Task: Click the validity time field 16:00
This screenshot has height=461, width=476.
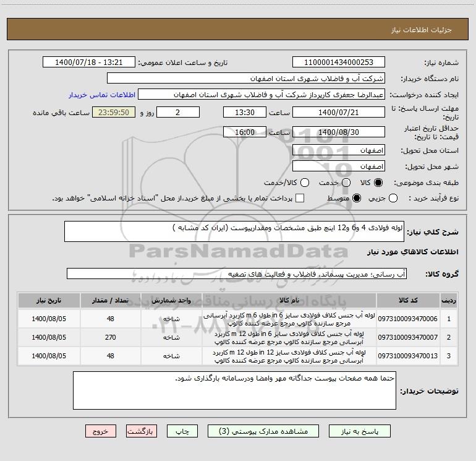Action: (x=245, y=132)
